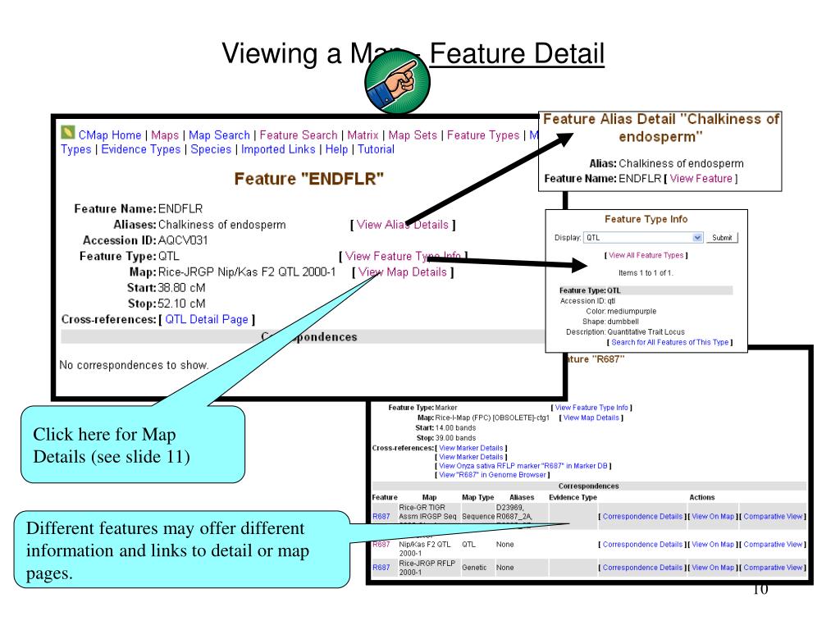Click the Start value 38.80 cM
Viewport: 840px width, 630px height.
[181, 288]
